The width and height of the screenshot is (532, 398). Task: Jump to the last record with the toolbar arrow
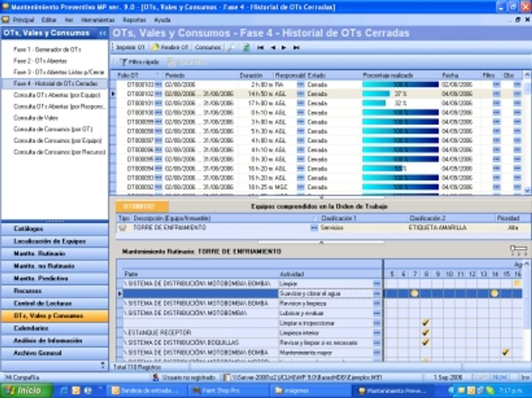point(296,48)
